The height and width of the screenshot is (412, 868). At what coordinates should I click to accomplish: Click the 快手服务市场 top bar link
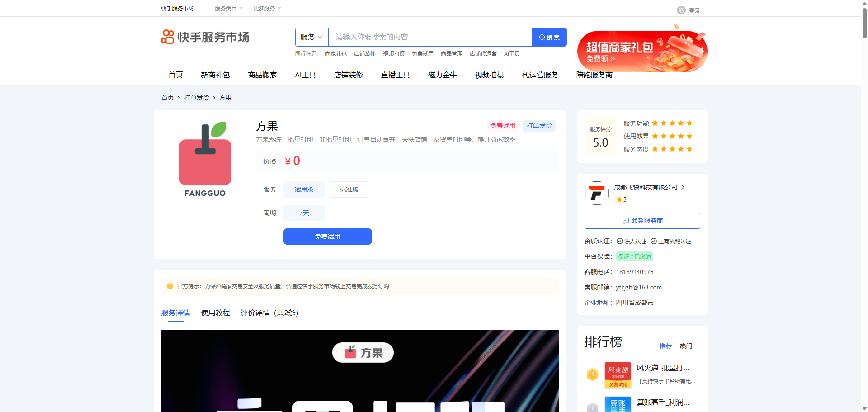[178, 9]
